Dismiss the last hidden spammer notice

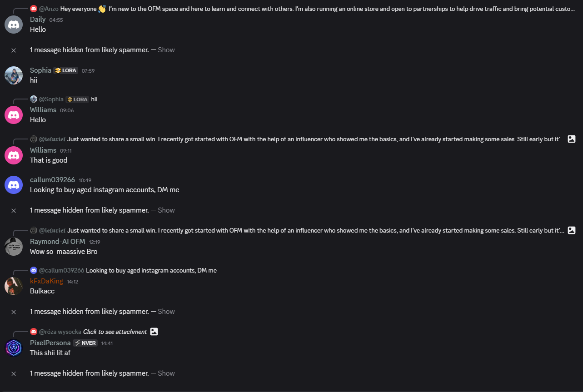(14, 373)
